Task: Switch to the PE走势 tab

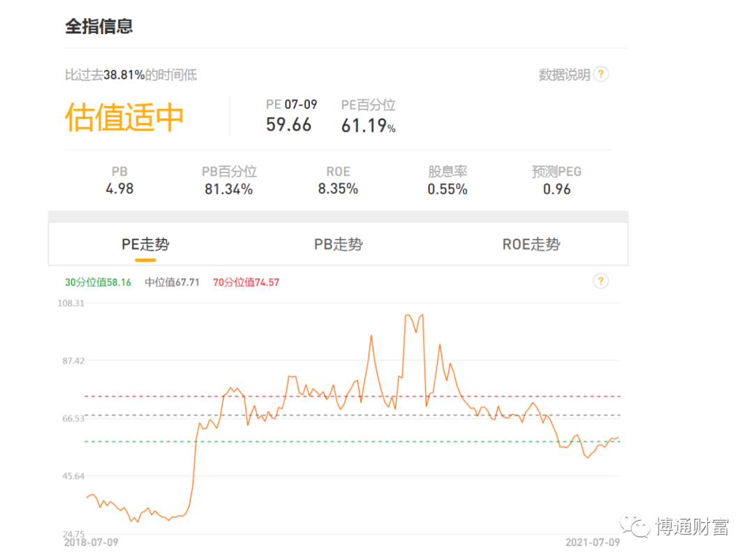Action: tap(145, 244)
